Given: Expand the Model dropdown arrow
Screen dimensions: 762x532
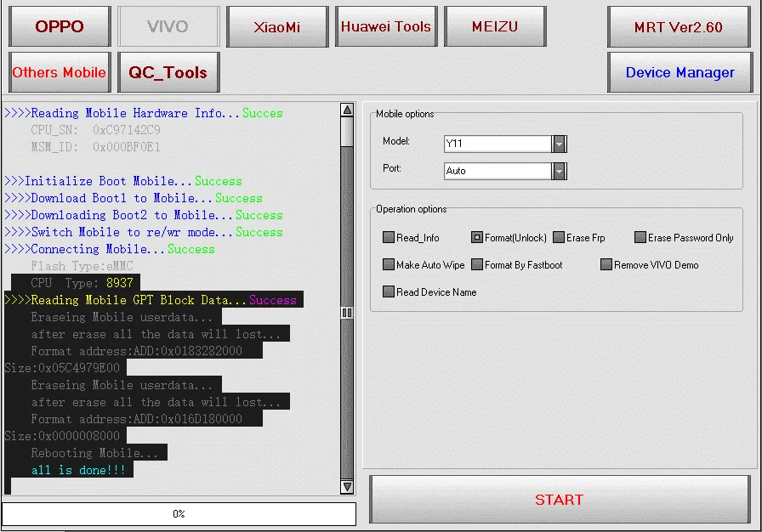Looking at the screenshot, I should (560, 144).
